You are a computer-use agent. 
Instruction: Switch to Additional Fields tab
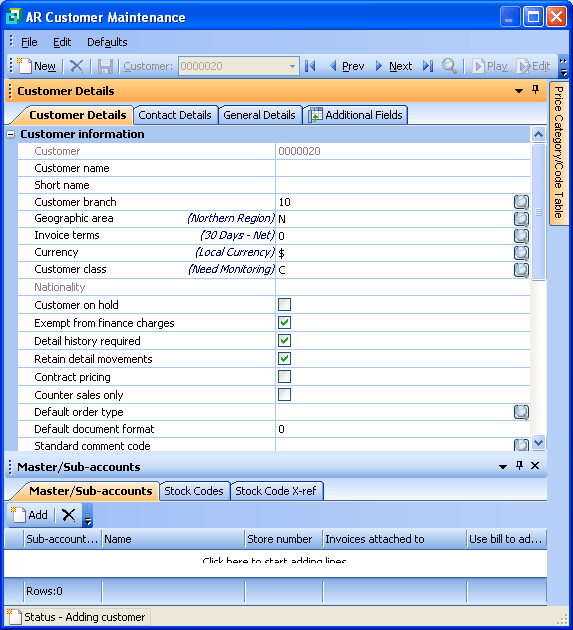pyautogui.click(x=357, y=115)
